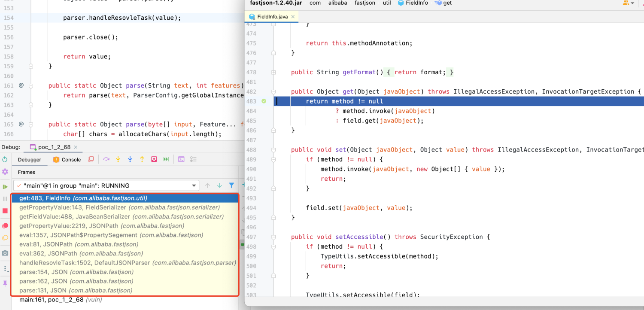Collapse setAccessible method fold at line 497
This screenshot has width=644, height=310.
[273, 237]
